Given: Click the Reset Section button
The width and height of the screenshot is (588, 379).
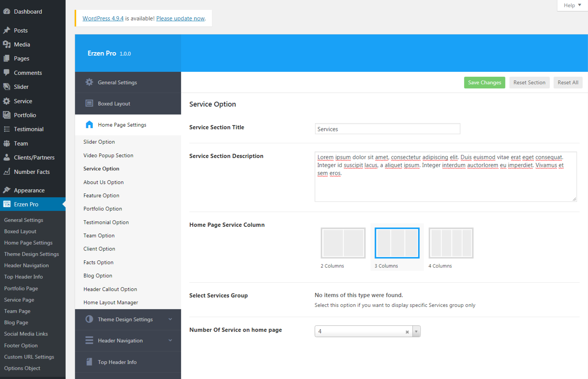Looking at the screenshot, I should [x=529, y=82].
